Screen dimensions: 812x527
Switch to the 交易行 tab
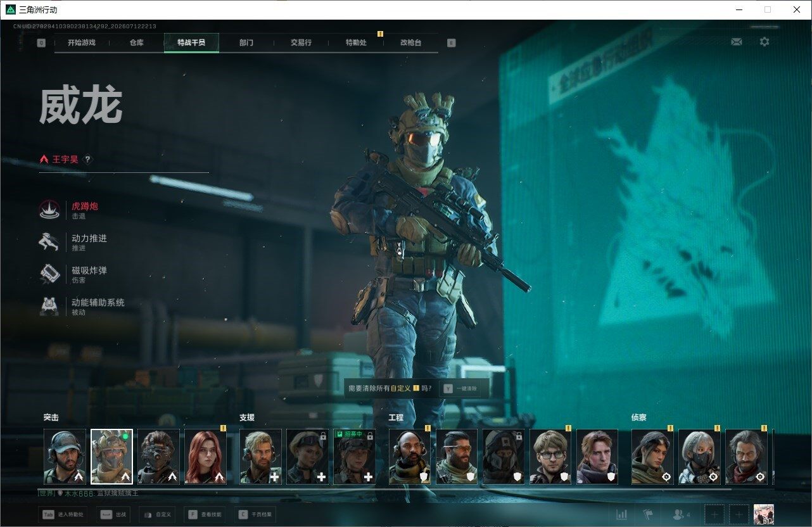click(x=301, y=43)
